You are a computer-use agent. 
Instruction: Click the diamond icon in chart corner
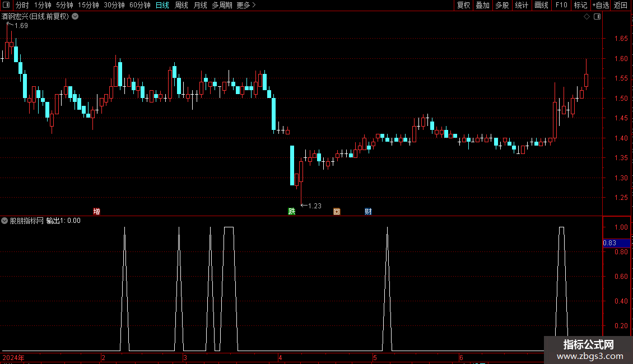coord(587,17)
